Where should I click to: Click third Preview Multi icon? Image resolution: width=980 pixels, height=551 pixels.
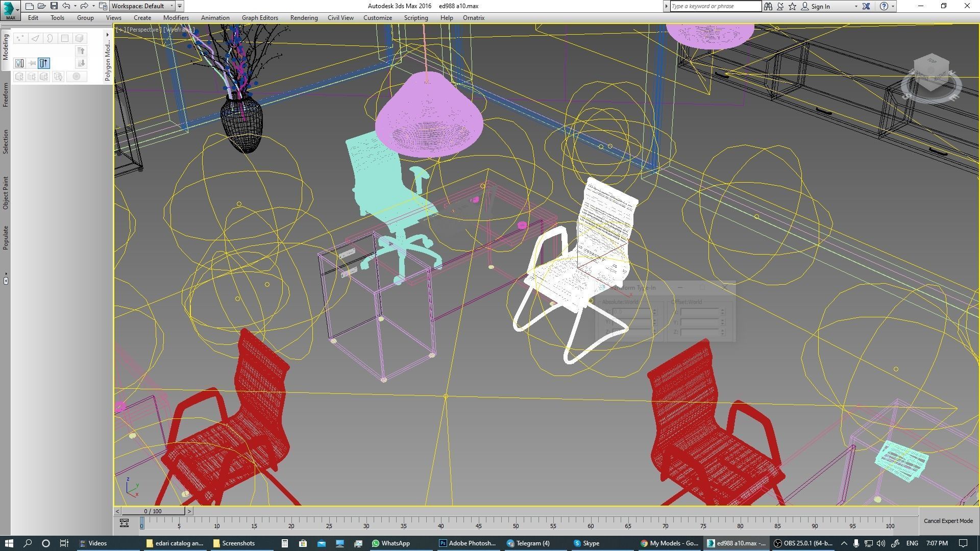click(x=44, y=77)
